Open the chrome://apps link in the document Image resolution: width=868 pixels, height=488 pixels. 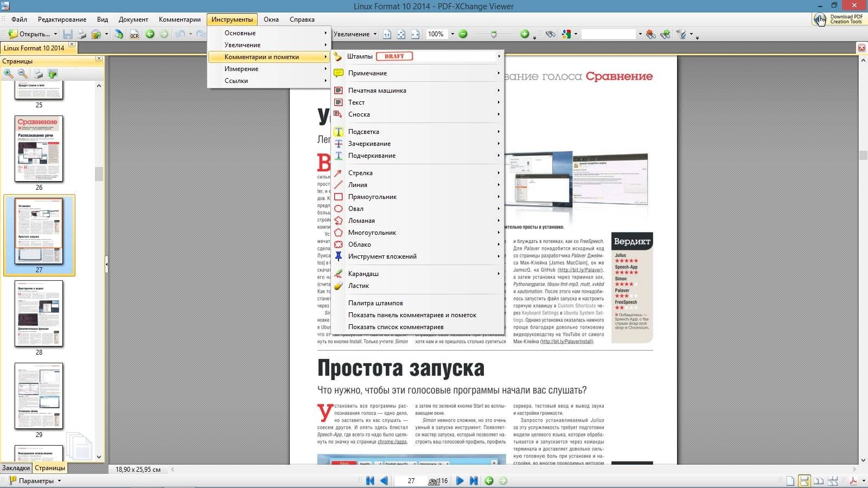click(392, 442)
